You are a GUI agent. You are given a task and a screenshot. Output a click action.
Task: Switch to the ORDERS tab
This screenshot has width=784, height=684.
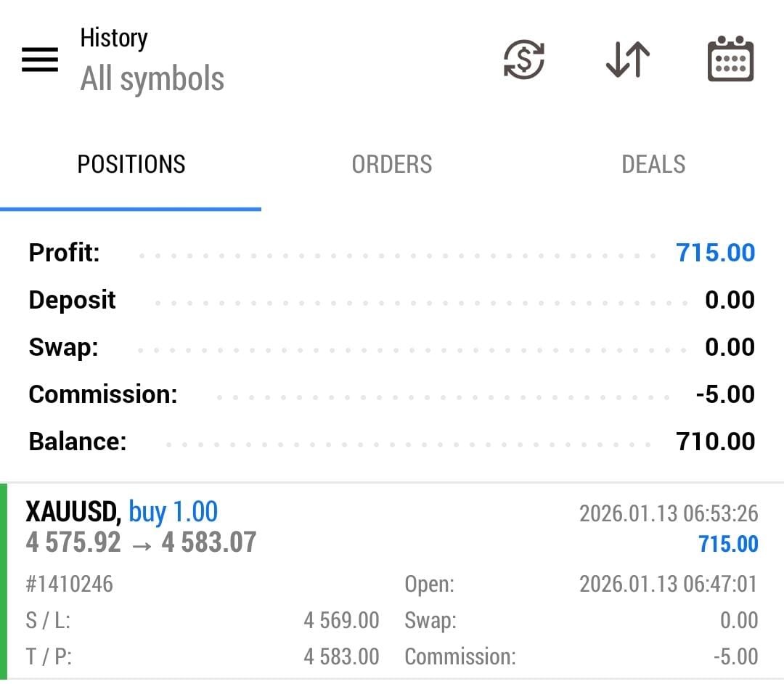[x=391, y=165]
